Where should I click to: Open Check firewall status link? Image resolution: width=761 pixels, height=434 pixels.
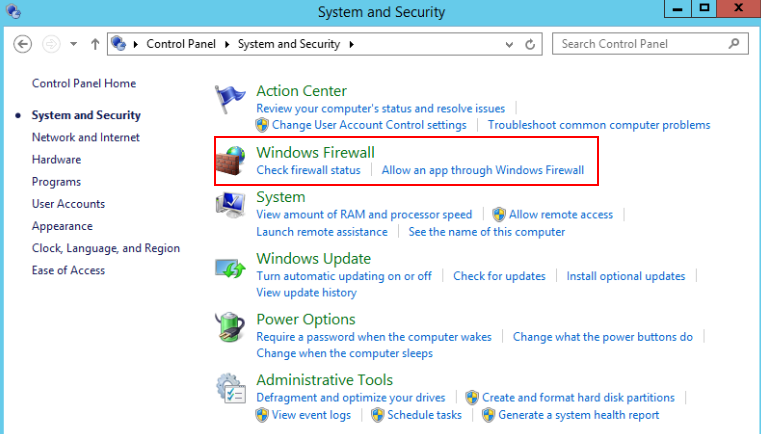308,170
